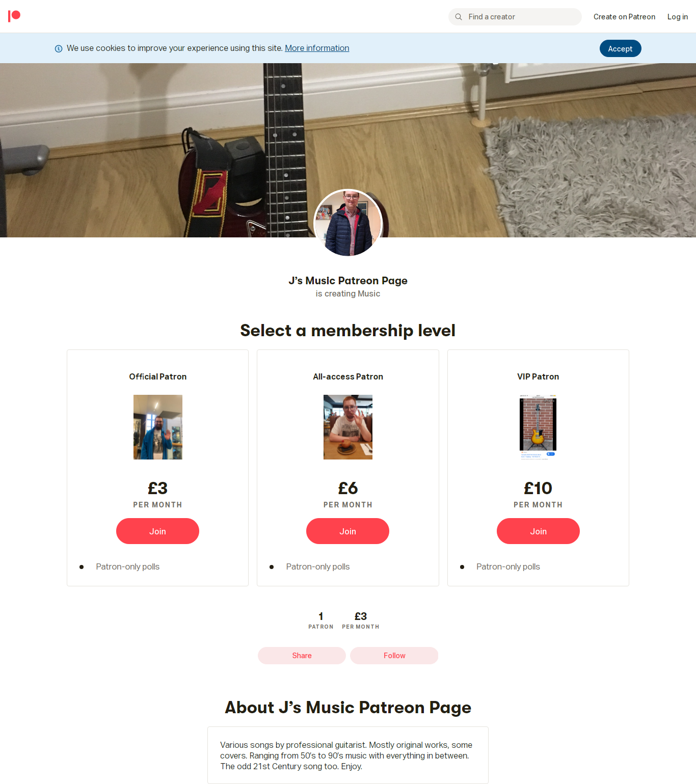Click the J's Music Patreon Page title
696x784 pixels.
[348, 281]
